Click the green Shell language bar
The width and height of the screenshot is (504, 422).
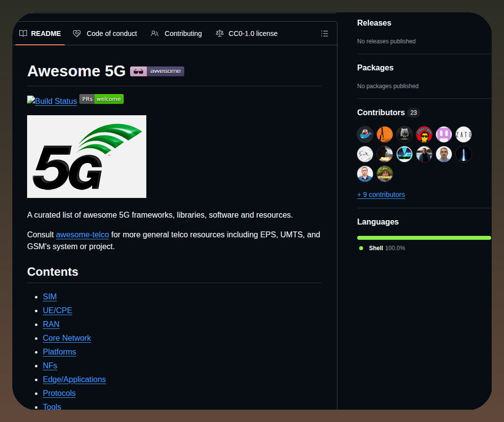(x=424, y=238)
